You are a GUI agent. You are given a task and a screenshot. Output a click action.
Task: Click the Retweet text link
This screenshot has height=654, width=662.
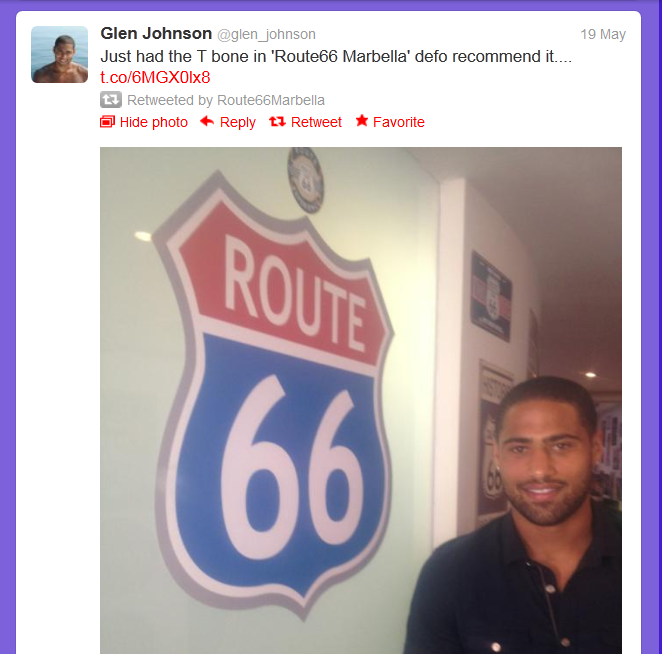coord(316,122)
